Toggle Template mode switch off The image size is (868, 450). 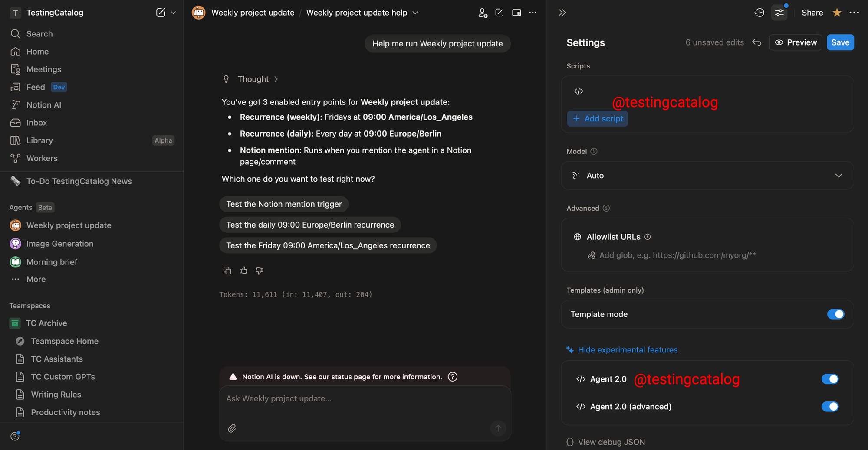click(x=835, y=314)
